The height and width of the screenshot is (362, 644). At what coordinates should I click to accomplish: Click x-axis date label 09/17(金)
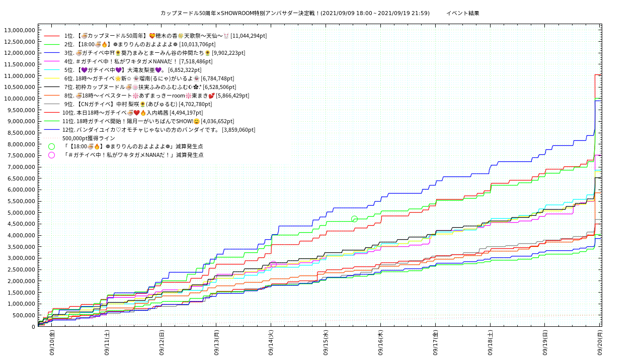click(435, 343)
